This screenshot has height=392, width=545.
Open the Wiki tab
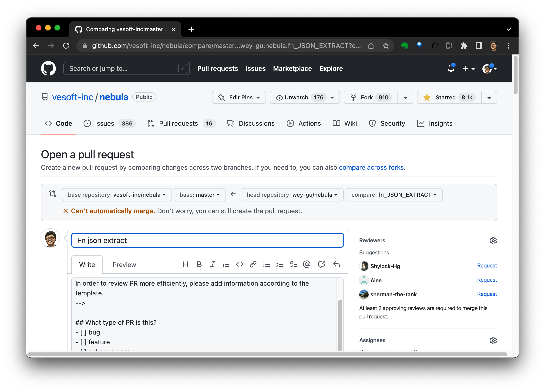tap(345, 123)
